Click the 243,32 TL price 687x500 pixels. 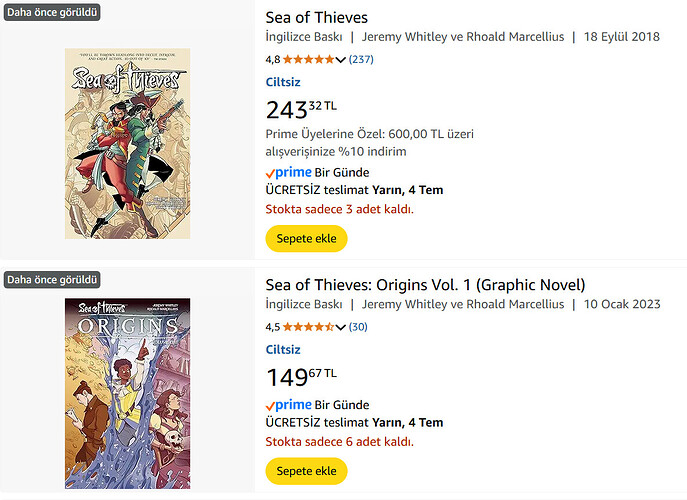coord(301,110)
